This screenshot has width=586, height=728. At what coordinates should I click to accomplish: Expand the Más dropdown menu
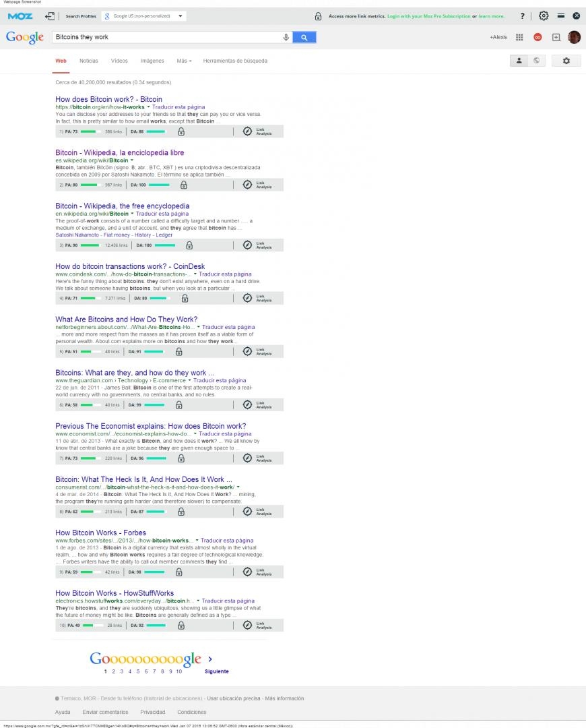184,61
